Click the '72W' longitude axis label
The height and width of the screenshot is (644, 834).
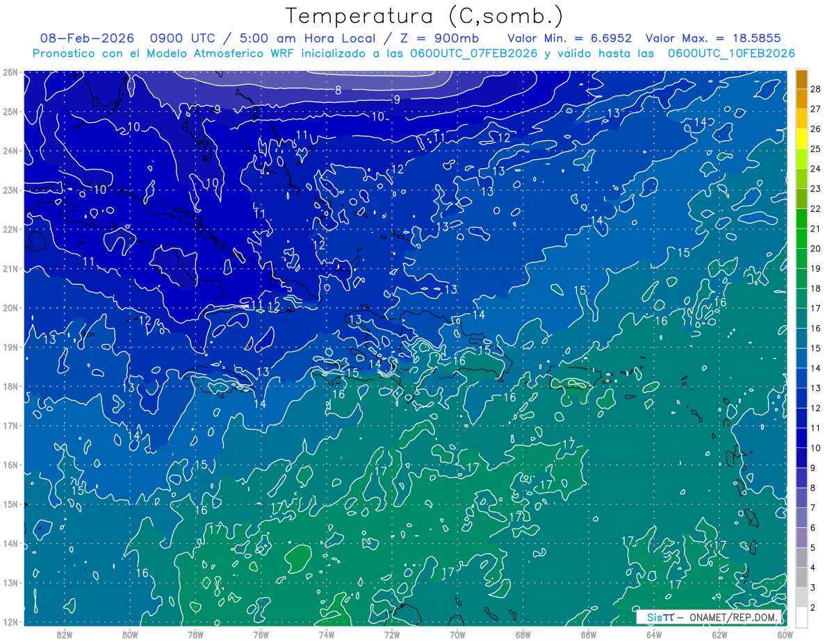(392, 634)
